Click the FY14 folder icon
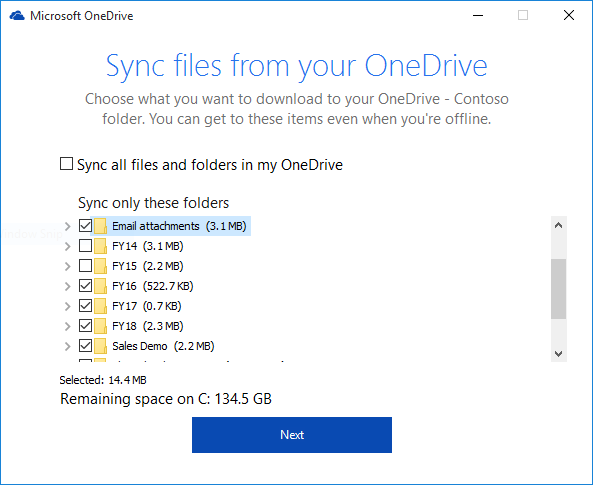593x485 pixels. point(100,246)
